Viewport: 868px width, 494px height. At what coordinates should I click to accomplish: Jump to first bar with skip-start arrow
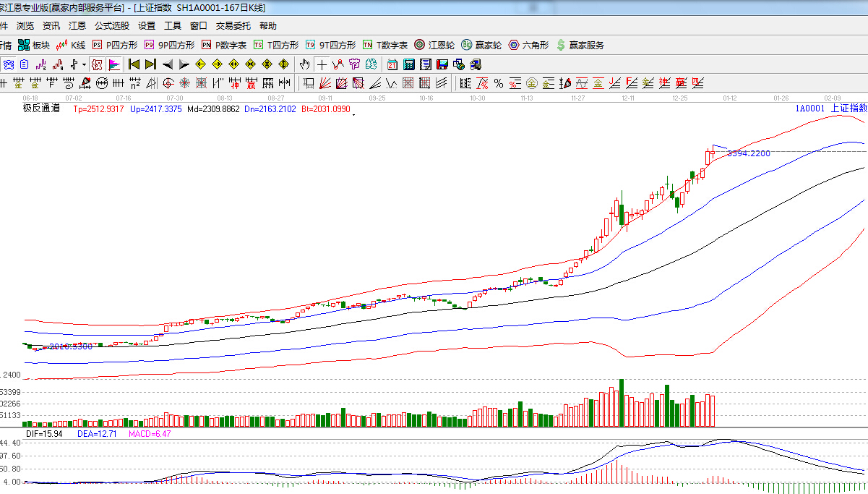134,64
